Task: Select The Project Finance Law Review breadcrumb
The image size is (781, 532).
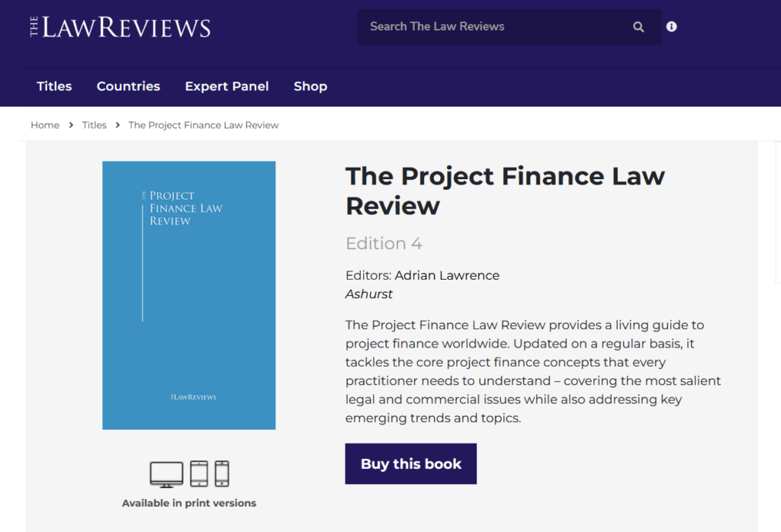Action: (x=204, y=125)
